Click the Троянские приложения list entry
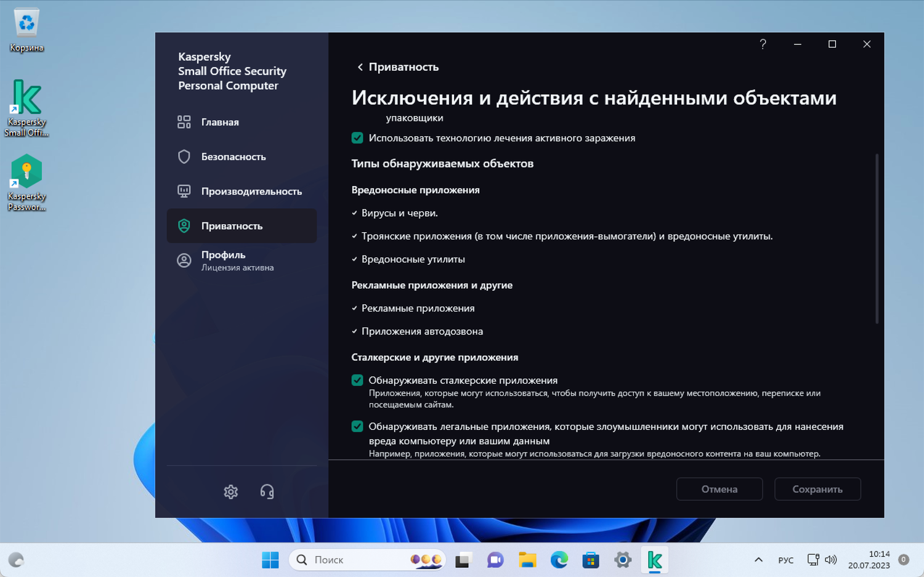The width and height of the screenshot is (924, 577). click(x=567, y=236)
